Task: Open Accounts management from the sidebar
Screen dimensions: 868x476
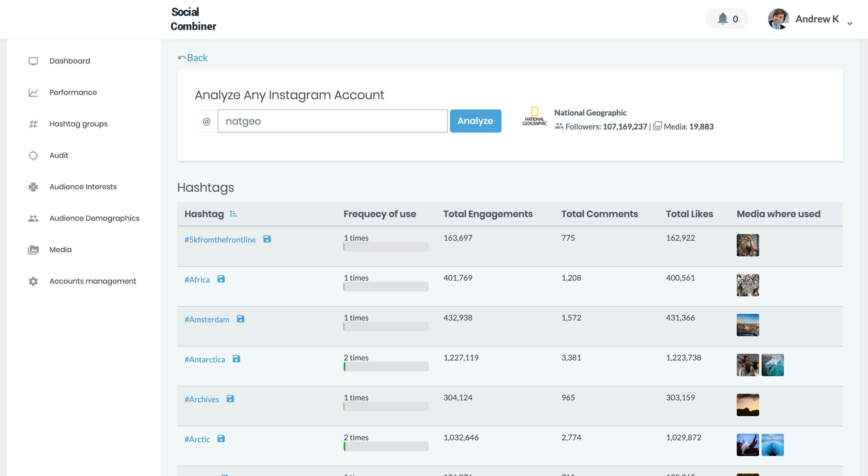Action: pos(93,281)
